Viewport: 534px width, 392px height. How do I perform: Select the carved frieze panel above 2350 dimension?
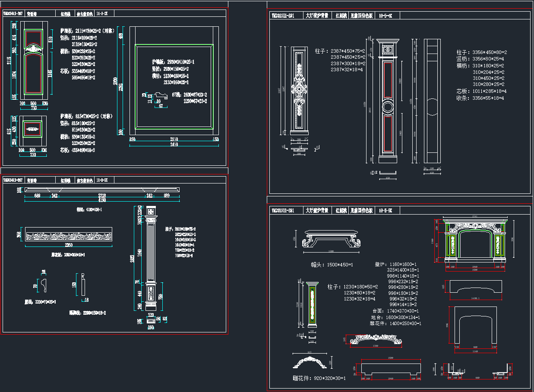[68, 235]
